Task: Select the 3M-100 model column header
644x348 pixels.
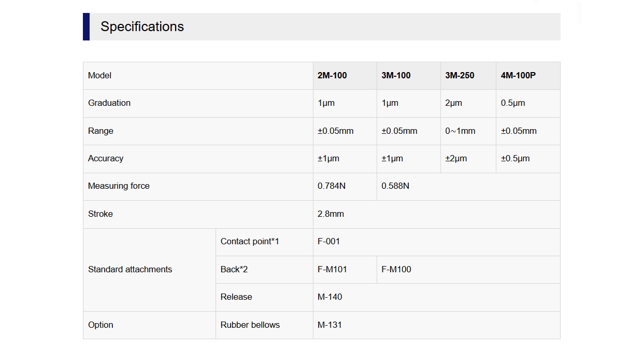Action: coord(409,76)
